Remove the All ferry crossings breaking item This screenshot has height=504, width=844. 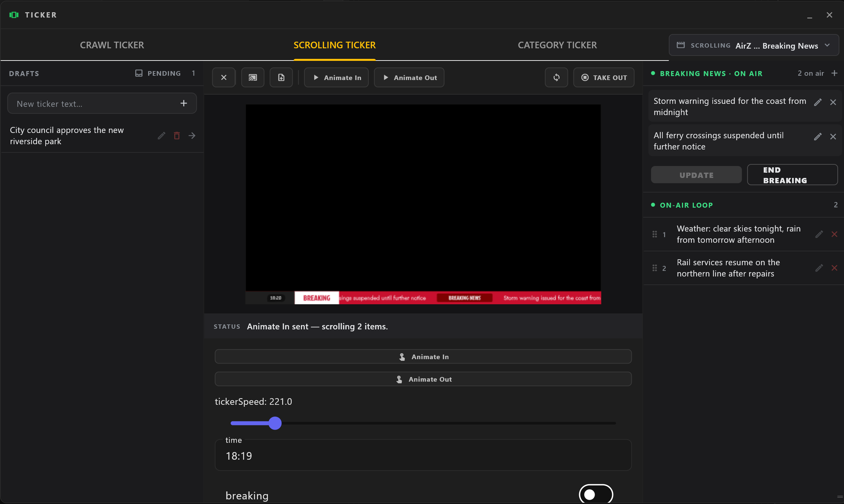833,137
